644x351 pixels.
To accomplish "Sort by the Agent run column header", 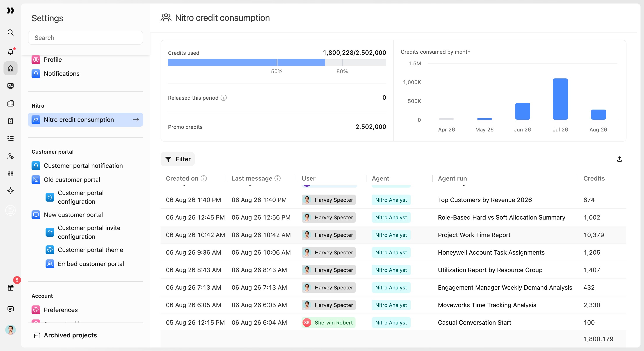I will click(x=452, y=178).
